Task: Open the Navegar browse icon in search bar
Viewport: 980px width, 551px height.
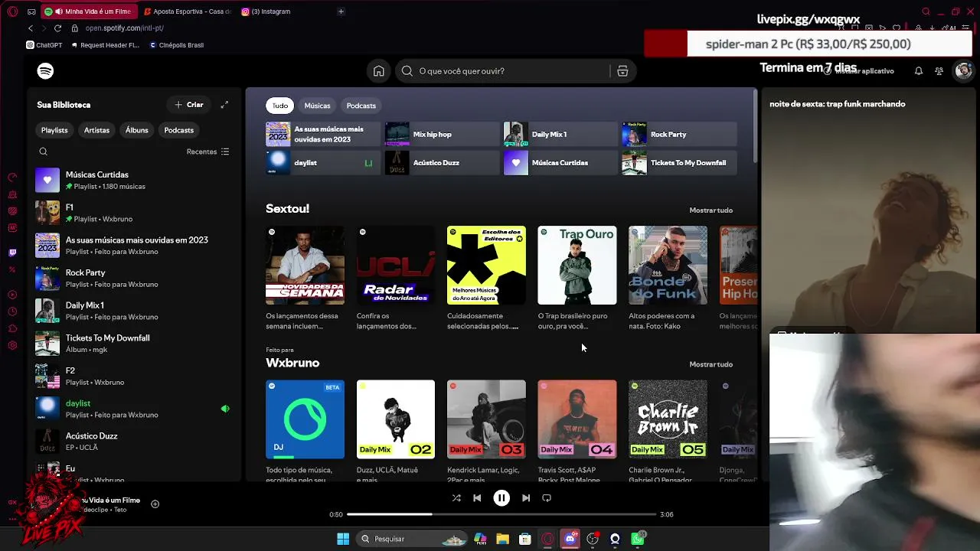Action: click(x=622, y=71)
